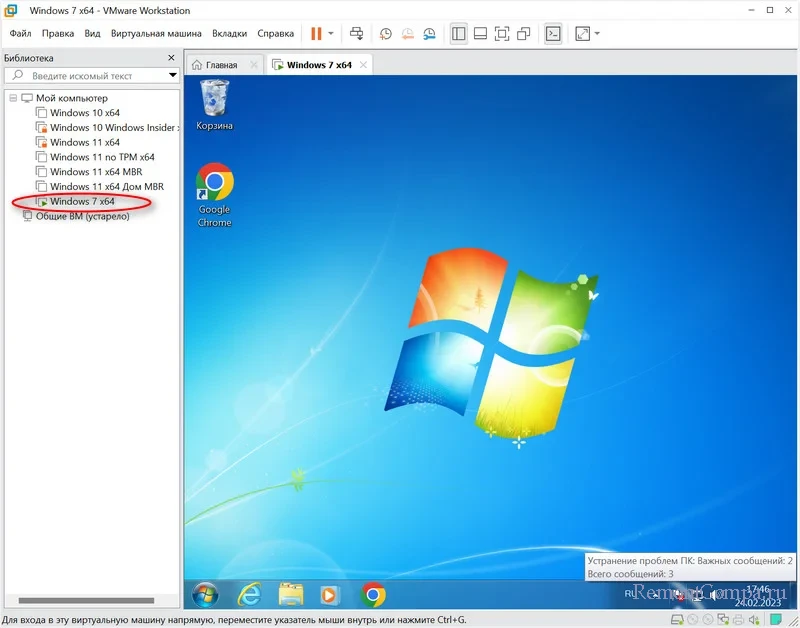Switch to Unity mode
Viewport: 800px width, 628px height.
pos(524,34)
